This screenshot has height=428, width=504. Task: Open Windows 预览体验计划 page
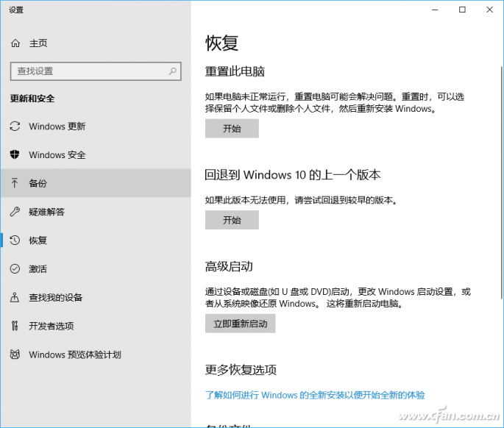[96, 354]
